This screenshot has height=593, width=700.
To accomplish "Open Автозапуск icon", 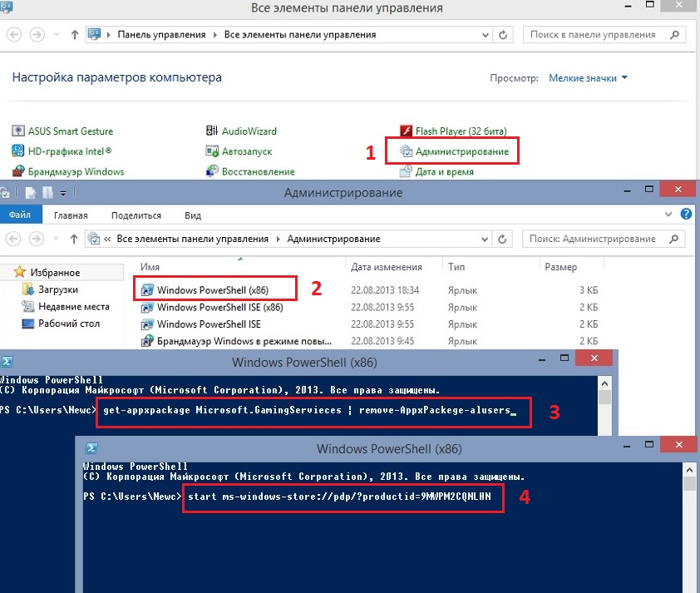I will (x=212, y=151).
